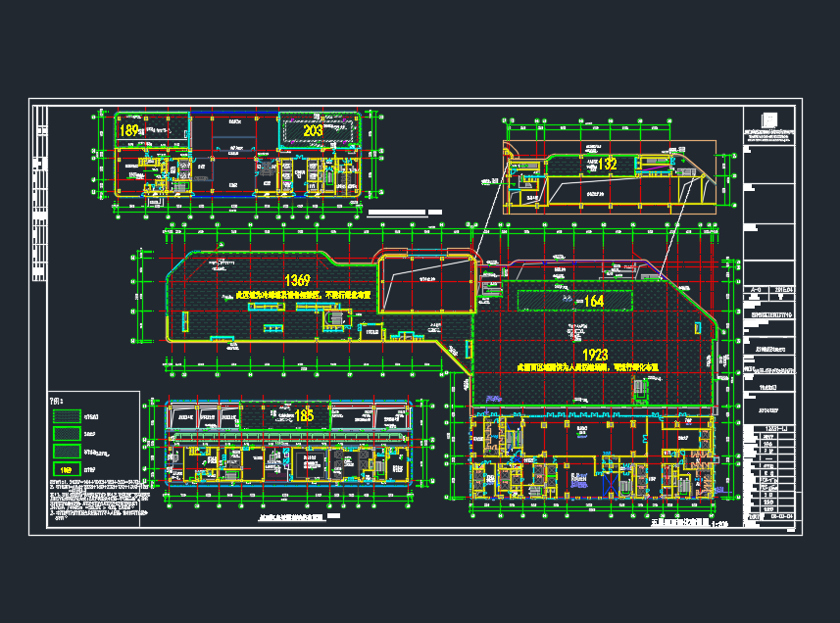The width and height of the screenshot is (840, 623).
Task: Click the legend swatch containing a yellow number
Action: coord(68,469)
